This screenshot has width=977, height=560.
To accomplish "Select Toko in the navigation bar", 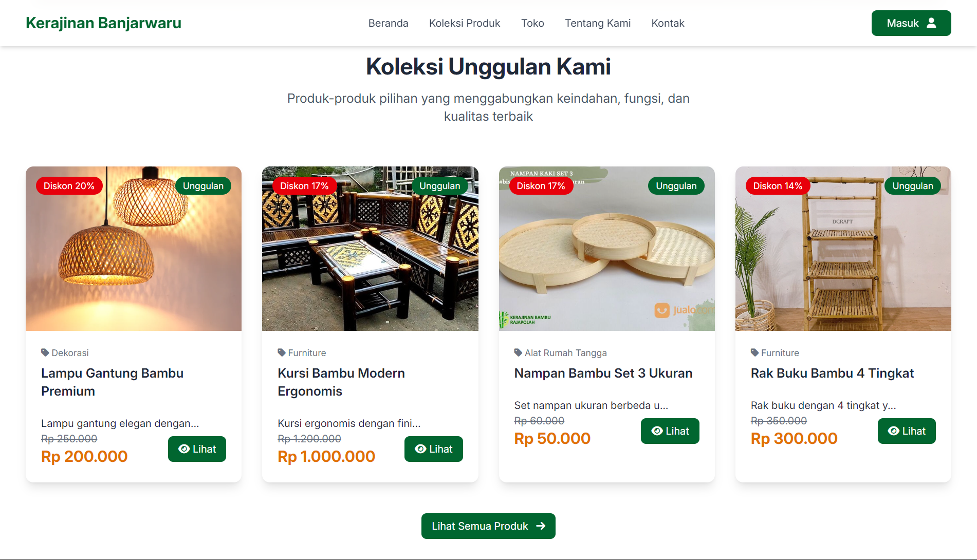I will (532, 23).
